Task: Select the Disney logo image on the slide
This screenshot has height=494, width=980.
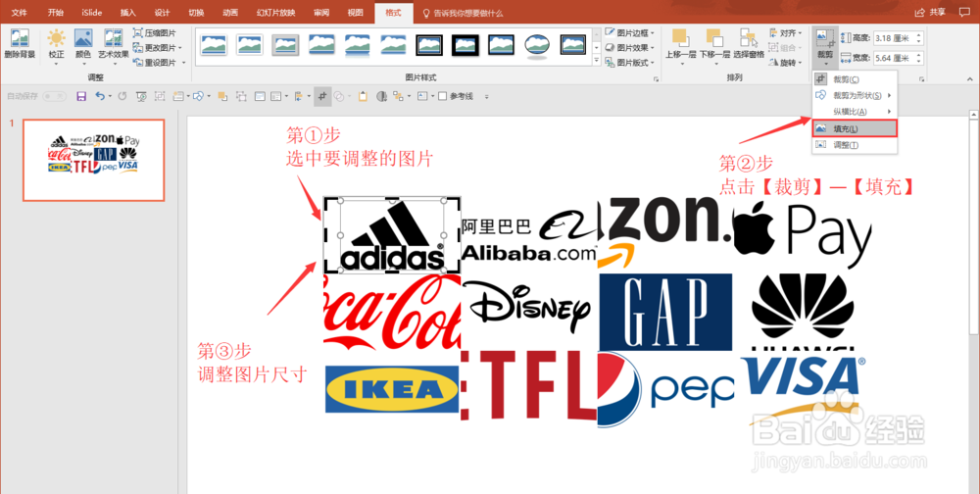Action: click(x=530, y=308)
